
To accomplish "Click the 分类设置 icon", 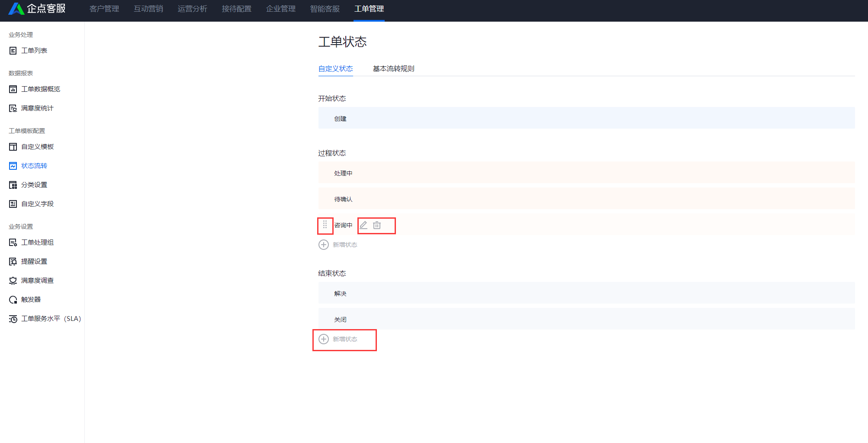I will (x=13, y=185).
